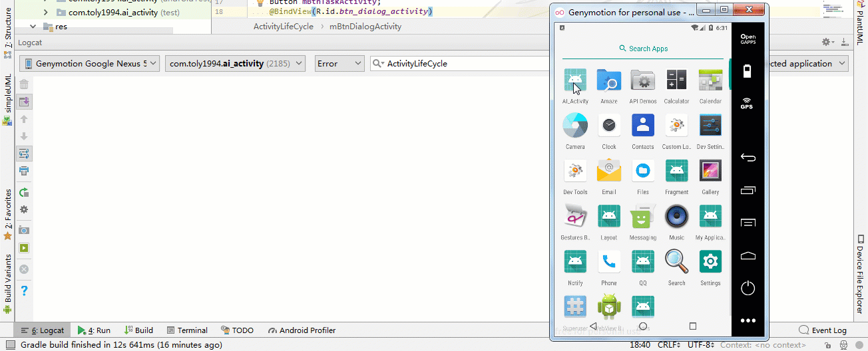Open the selected application filter dropdown
This screenshot has width=868, height=351.
pos(809,64)
